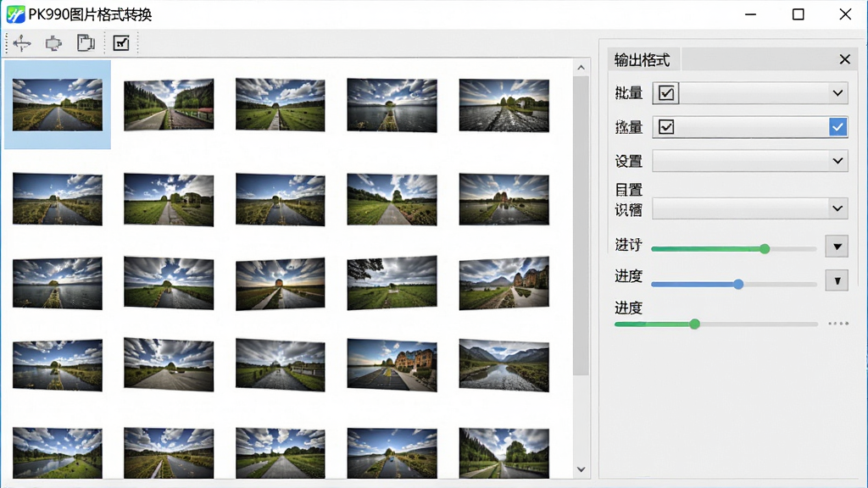Click the green slider handle beside dots
868x488 pixels.
tap(695, 324)
